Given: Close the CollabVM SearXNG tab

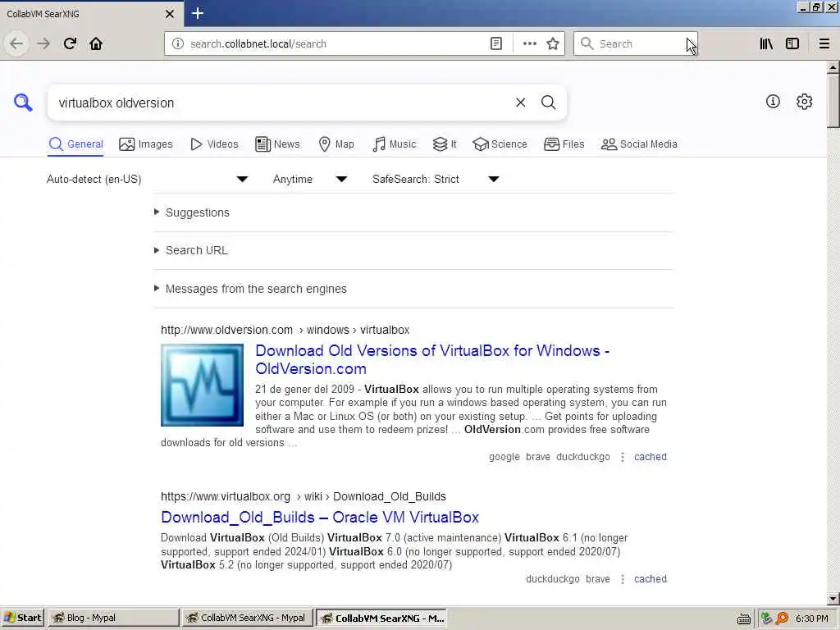Looking at the screenshot, I should pos(170,14).
